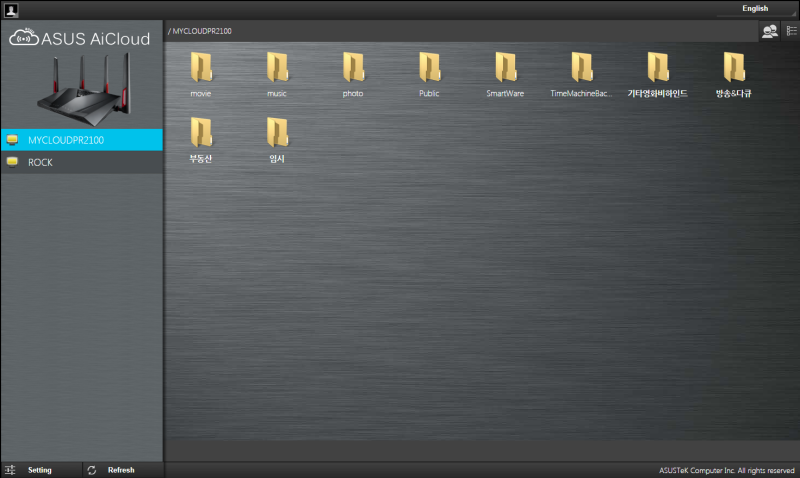Image resolution: width=800 pixels, height=478 pixels.
Task: Click the router image in sidebar
Action: [84, 89]
